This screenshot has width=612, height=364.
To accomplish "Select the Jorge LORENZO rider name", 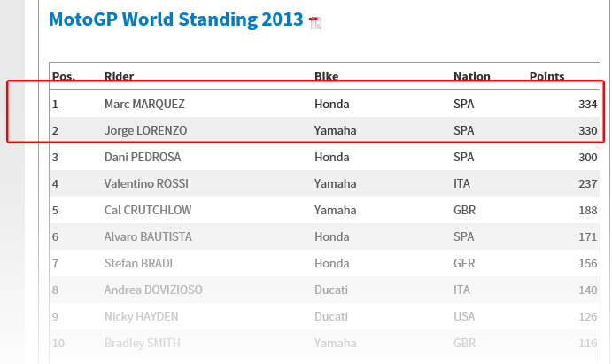I will (x=145, y=131).
